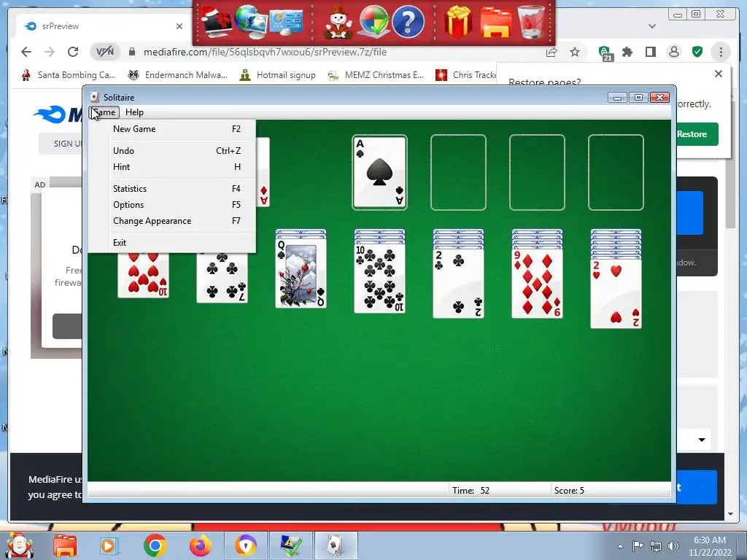Viewport: 747px width, 560px height.
Task: Open the Hotmail signup bookmark
Action: 278,75
